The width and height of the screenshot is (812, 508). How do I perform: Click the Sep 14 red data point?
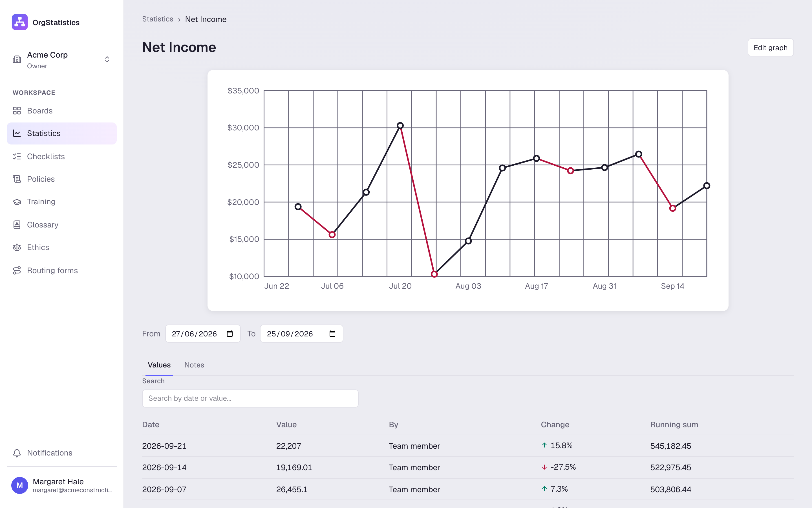[x=672, y=208]
